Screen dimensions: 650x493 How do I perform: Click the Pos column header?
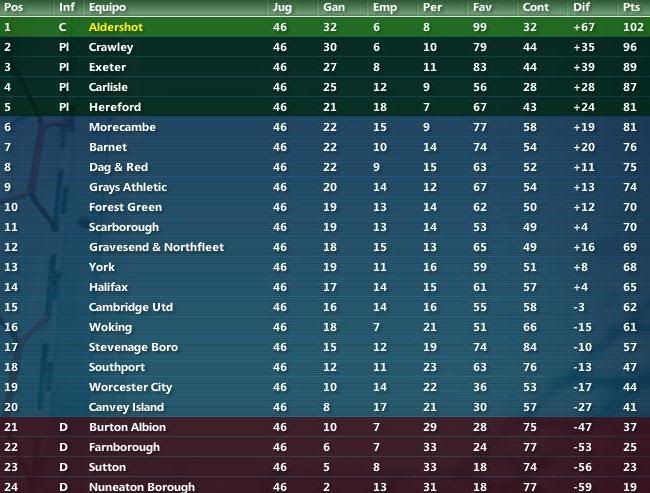pos(13,7)
